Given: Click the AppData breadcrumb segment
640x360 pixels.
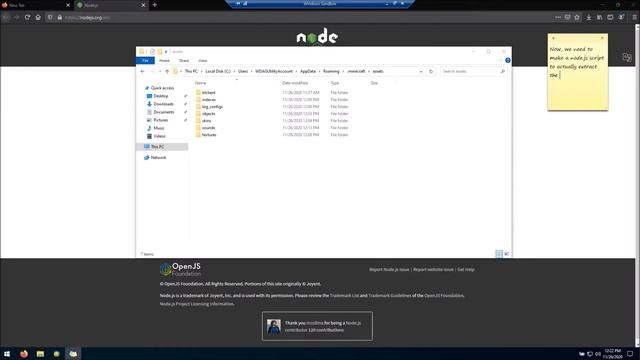Looking at the screenshot, I should [x=308, y=71].
